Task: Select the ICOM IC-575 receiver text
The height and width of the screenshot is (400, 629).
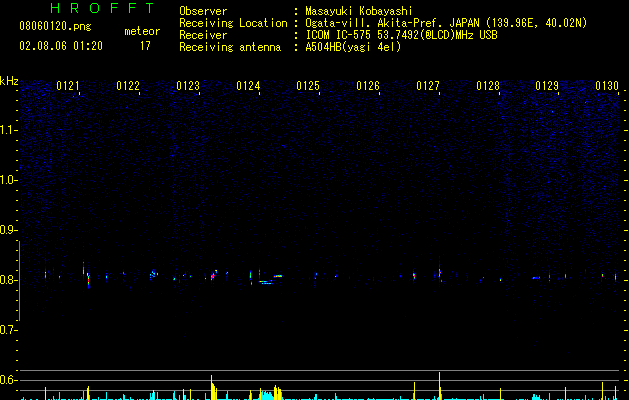Action: tap(401, 35)
